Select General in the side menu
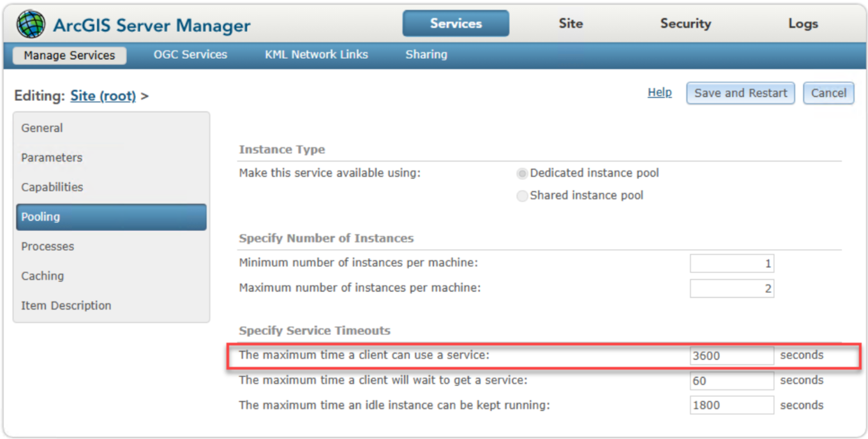Viewport: 868px width, 439px height. tap(110, 128)
